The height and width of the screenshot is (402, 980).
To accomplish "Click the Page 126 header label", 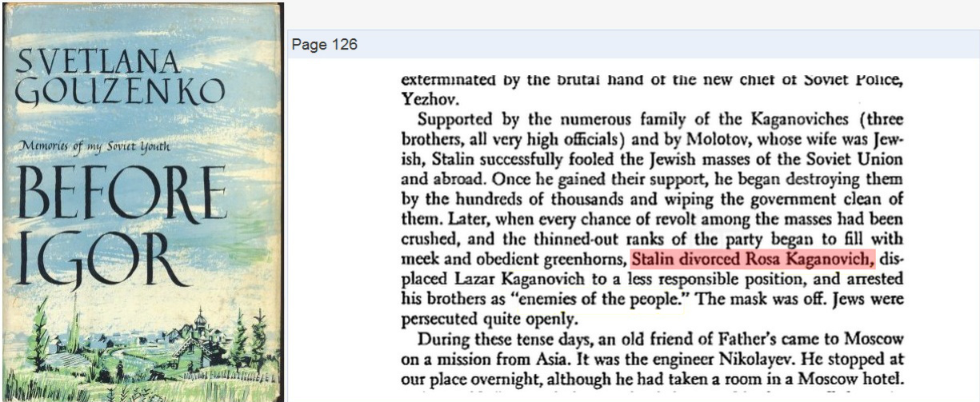I will (325, 45).
